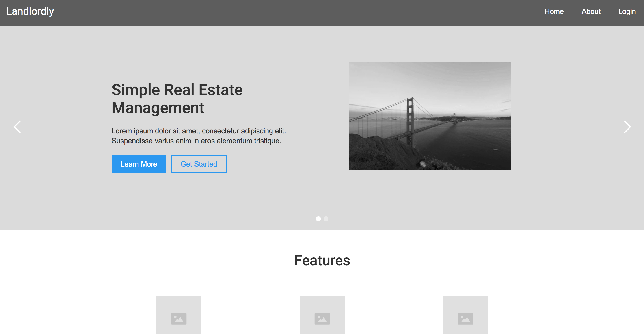644x334 pixels.
Task: Click the "Lorem ipsum dolor" text line
Action: point(199,131)
